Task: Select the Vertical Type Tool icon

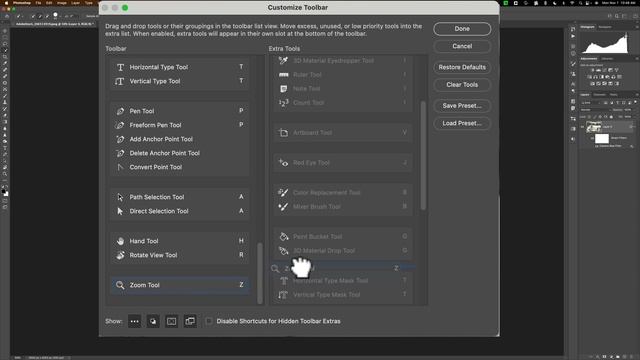Action: (x=120, y=81)
